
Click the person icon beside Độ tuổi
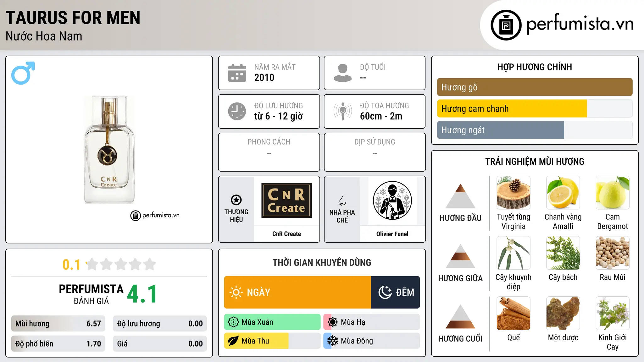(x=343, y=73)
